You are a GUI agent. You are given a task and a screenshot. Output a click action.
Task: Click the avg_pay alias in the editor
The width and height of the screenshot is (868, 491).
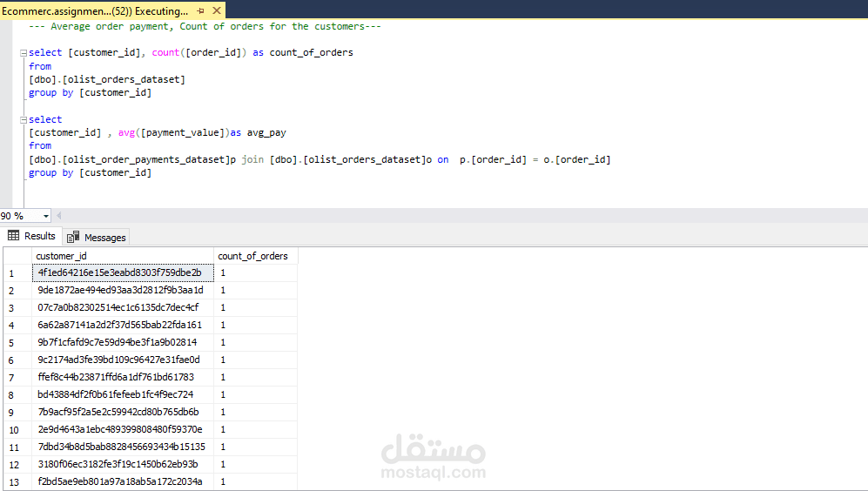(x=266, y=133)
